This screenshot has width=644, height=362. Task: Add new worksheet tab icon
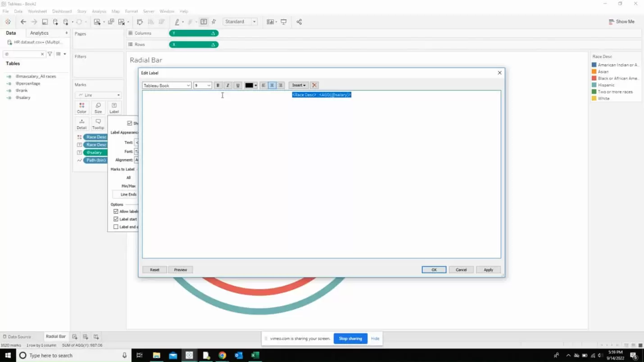(x=75, y=337)
